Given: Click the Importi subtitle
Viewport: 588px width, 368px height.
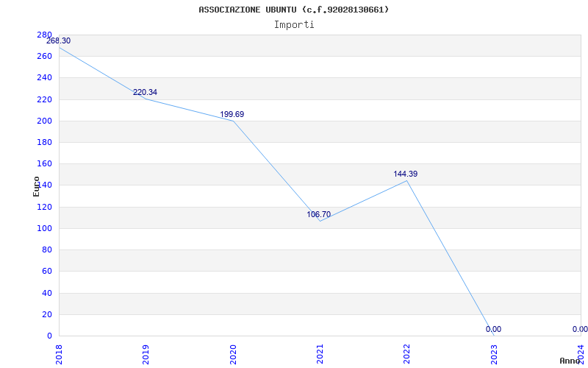Looking at the screenshot, I should [294, 25].
